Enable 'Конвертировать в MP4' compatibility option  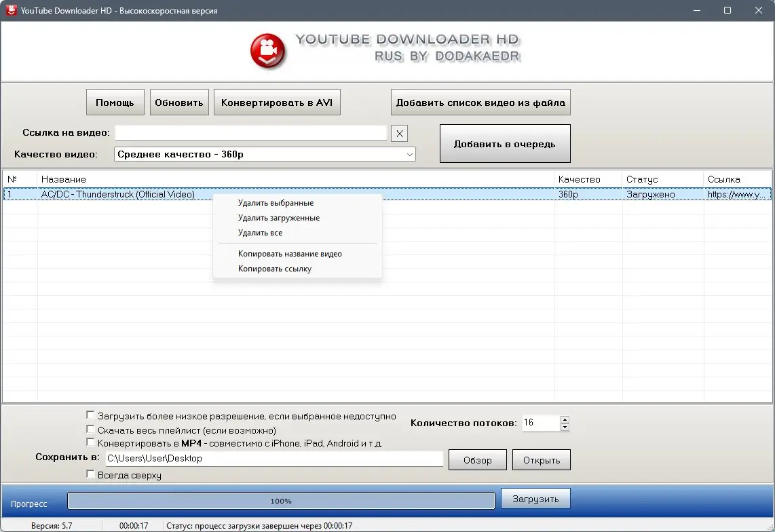coord(90,442)
